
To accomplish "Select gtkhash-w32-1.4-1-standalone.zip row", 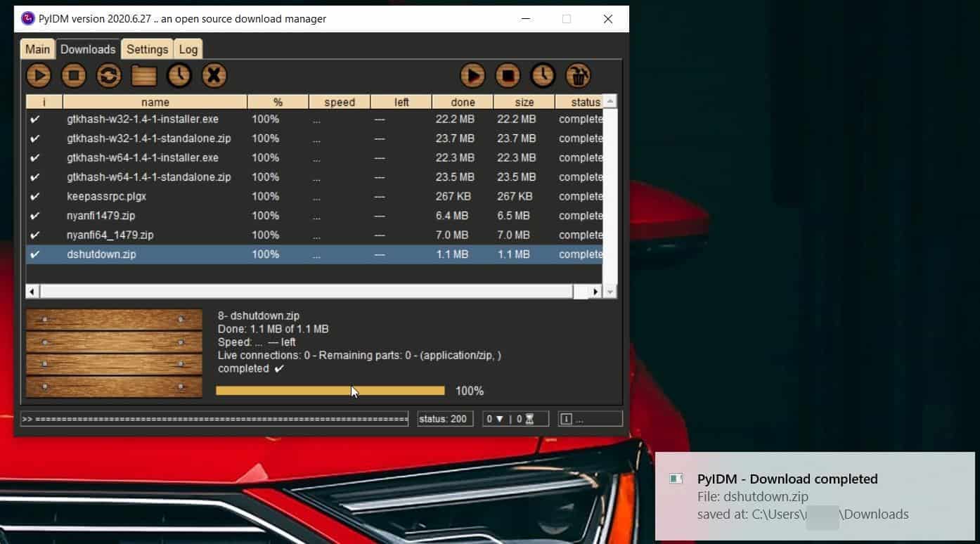I will pyautogui.click(x=314, y=138).
